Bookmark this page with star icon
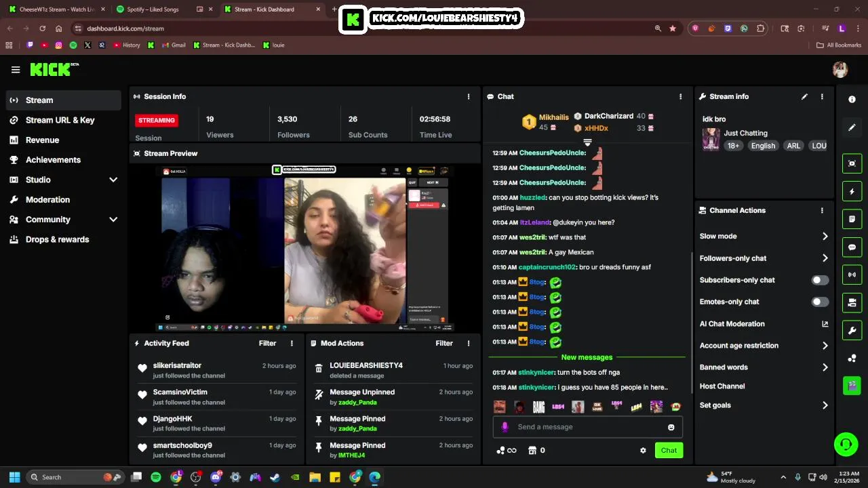This screenshot has height=488, width=868. click(x=673, y=28)
